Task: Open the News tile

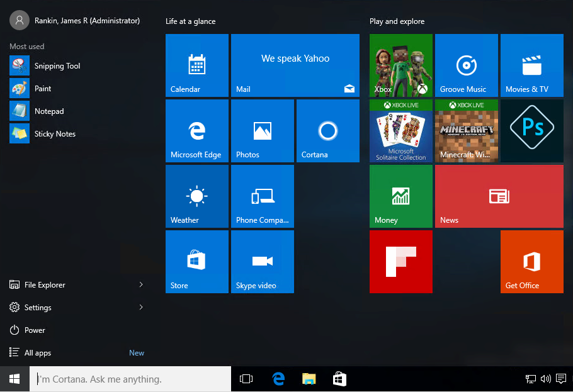Action: [x=499, y=196]
